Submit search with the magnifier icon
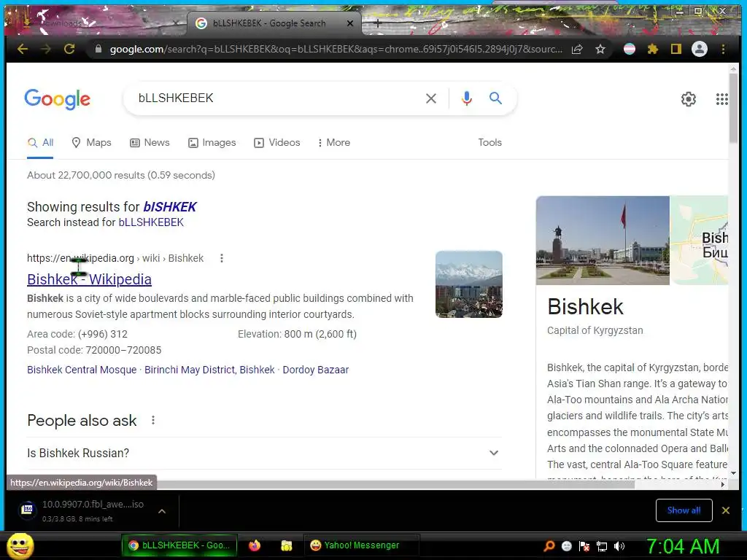The image size is (747, 560). click(x=495, y=98)
